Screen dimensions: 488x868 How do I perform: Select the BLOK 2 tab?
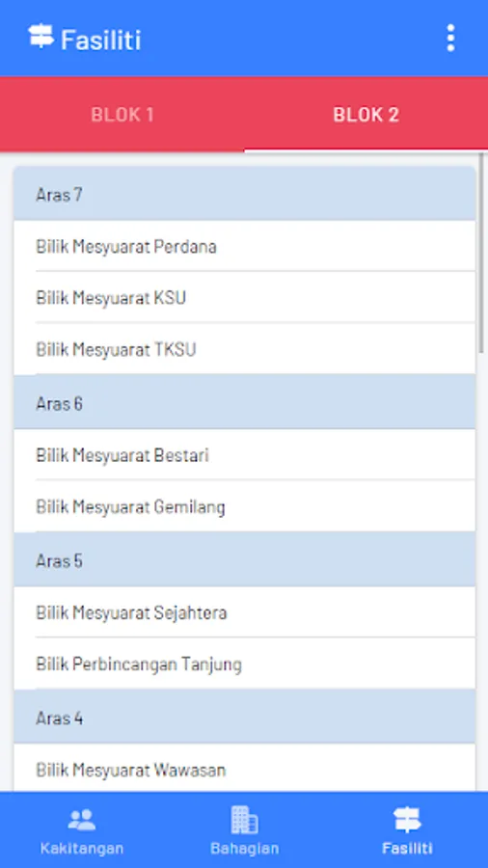click(x=366, y=115)
